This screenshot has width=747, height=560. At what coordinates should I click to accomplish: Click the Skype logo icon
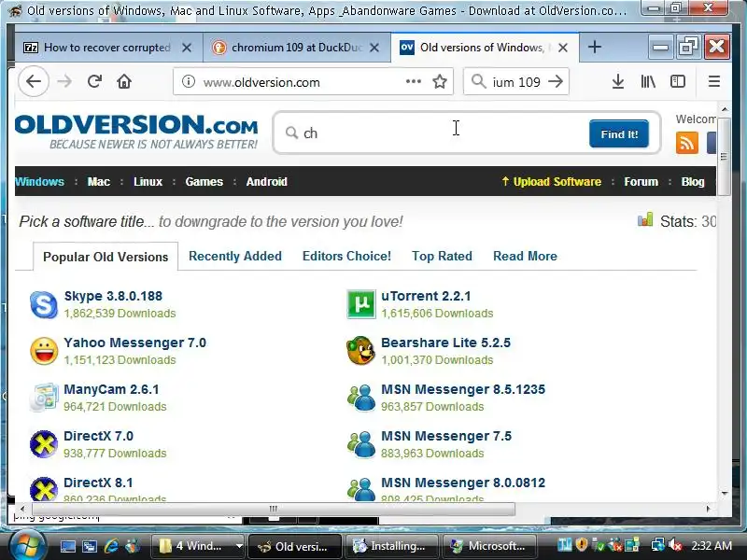point(43,304)
